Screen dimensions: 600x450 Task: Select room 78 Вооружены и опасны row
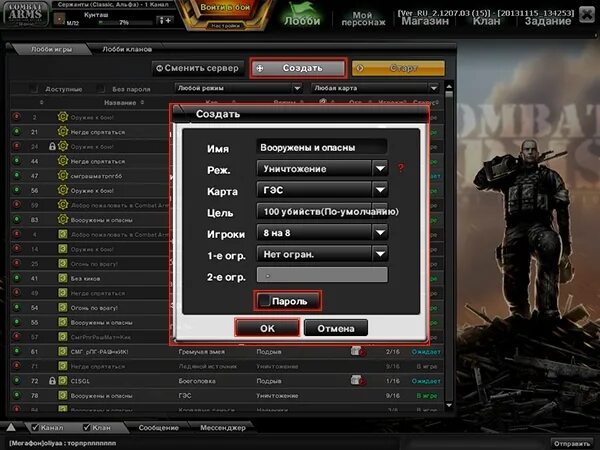click(227, 395)
